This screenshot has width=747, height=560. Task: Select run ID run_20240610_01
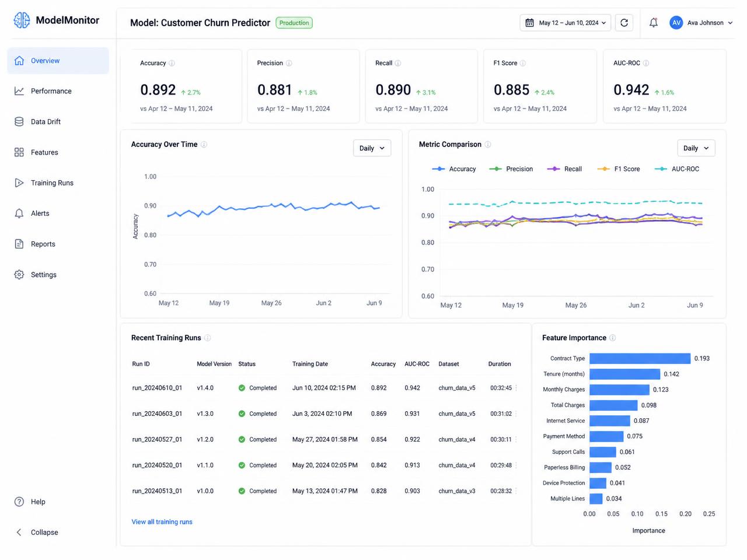pos(157,388)
